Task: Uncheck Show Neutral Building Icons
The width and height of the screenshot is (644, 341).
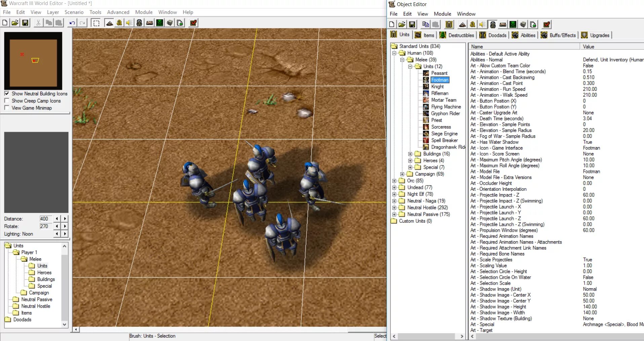Action: point(7,93)
